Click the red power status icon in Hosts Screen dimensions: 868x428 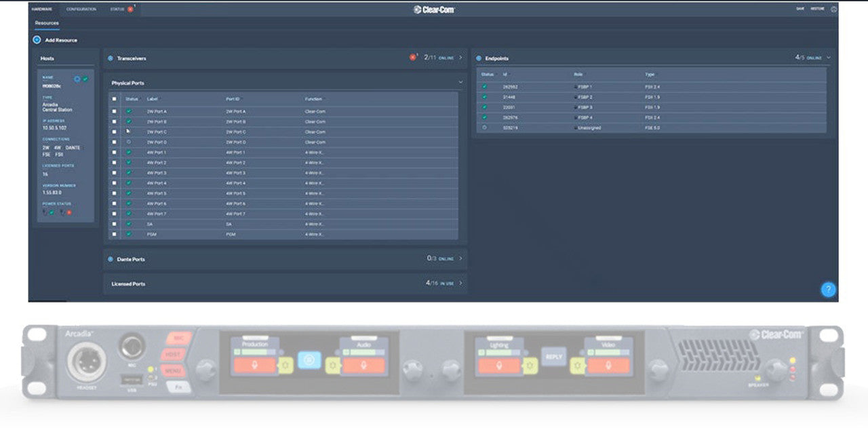tap(68, 212)
